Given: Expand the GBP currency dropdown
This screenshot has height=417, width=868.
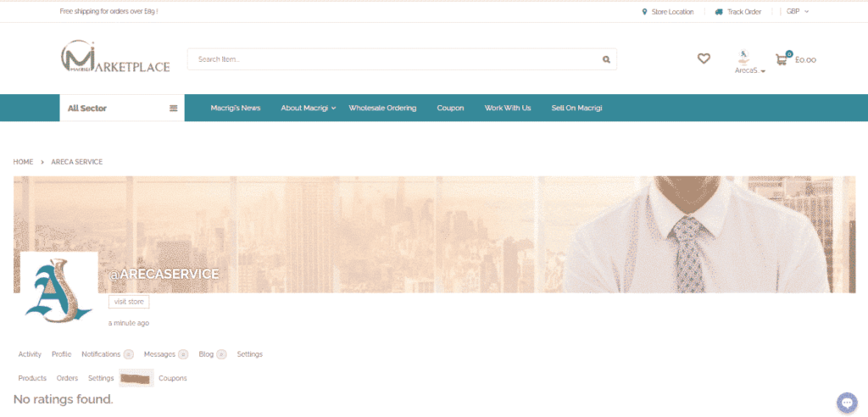Looking at the screenshot, I should tap(798, 12).
